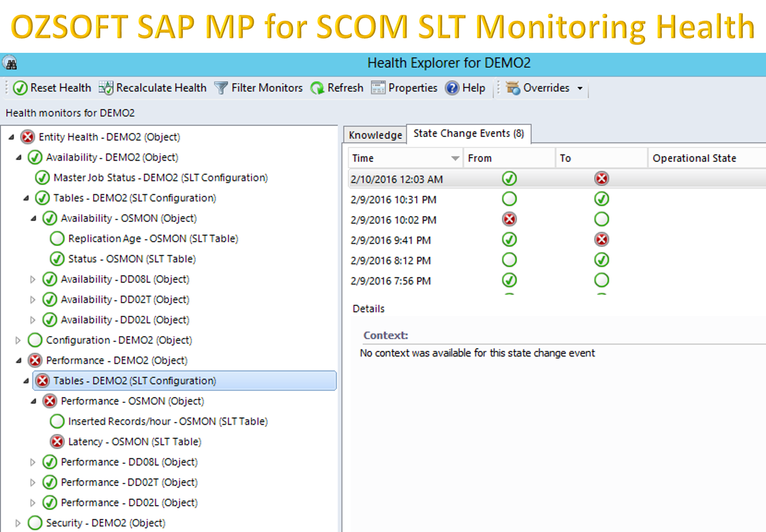The width and height of the screenshot is (766, 532).
Task: Click the Overrides dropdown arrow
Action: pyautogui.click(x=581, y=87)
